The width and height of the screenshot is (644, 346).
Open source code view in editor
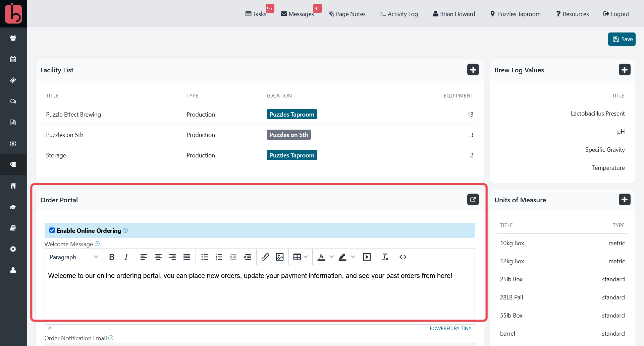click(403, 257)
